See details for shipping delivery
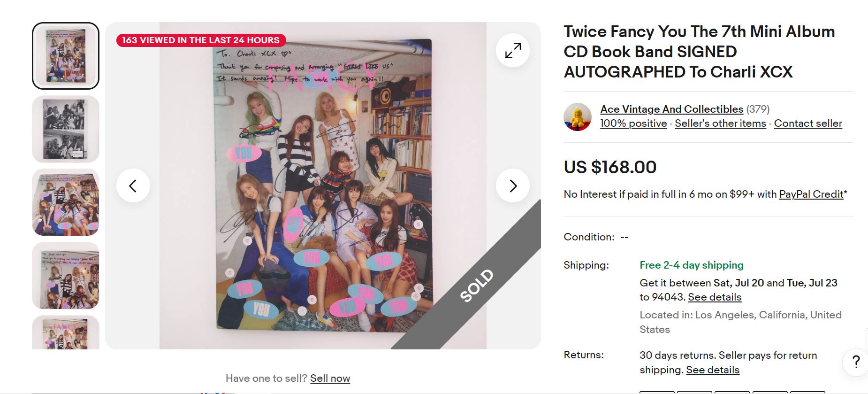This screenshot has height=394, width=868. pyautogui.click(x=715, y=297)
